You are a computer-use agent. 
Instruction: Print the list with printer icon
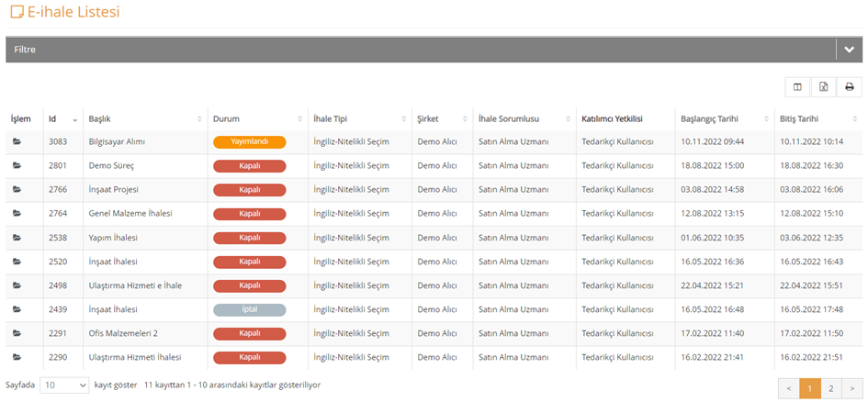(x=850, y=87)
